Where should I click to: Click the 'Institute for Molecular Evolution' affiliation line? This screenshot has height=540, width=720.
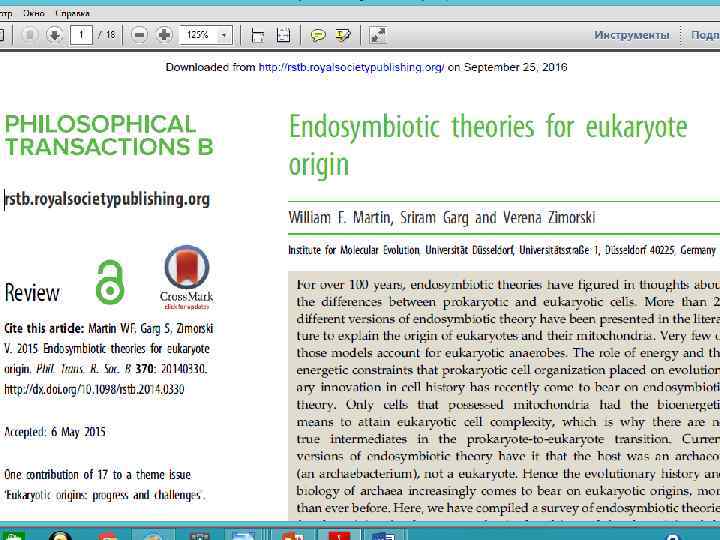502,250
